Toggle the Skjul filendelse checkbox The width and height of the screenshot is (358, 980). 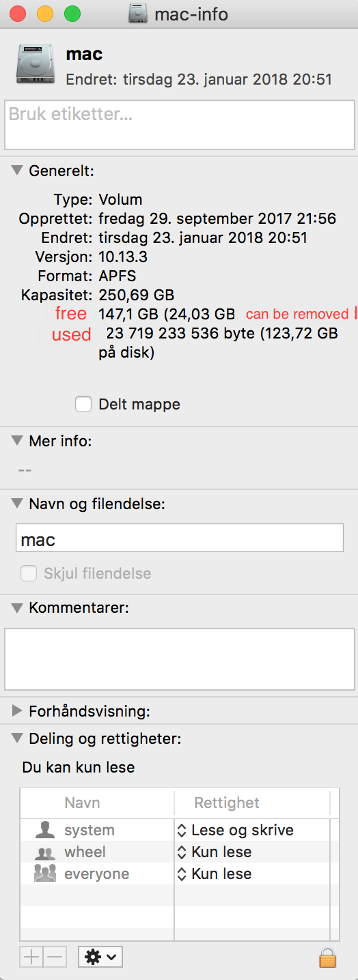pyautogui.click(x=29, y=573)
